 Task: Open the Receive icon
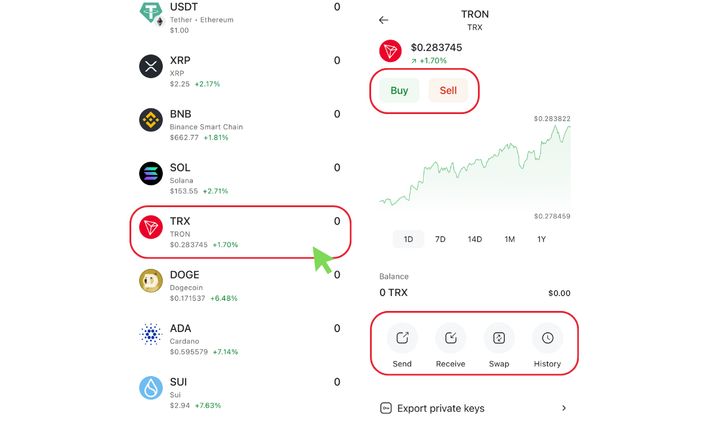451,338
